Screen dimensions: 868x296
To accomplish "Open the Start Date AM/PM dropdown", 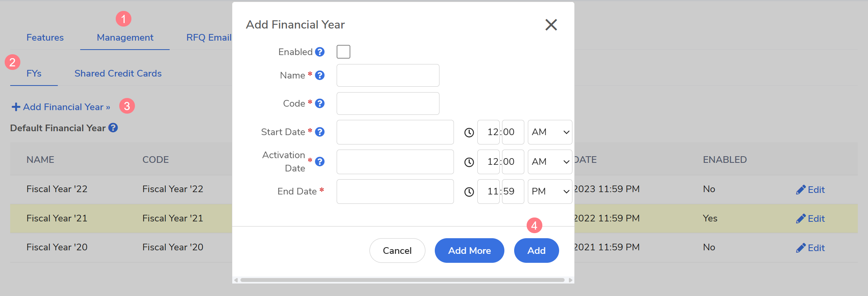I will (x=550, y=132).
